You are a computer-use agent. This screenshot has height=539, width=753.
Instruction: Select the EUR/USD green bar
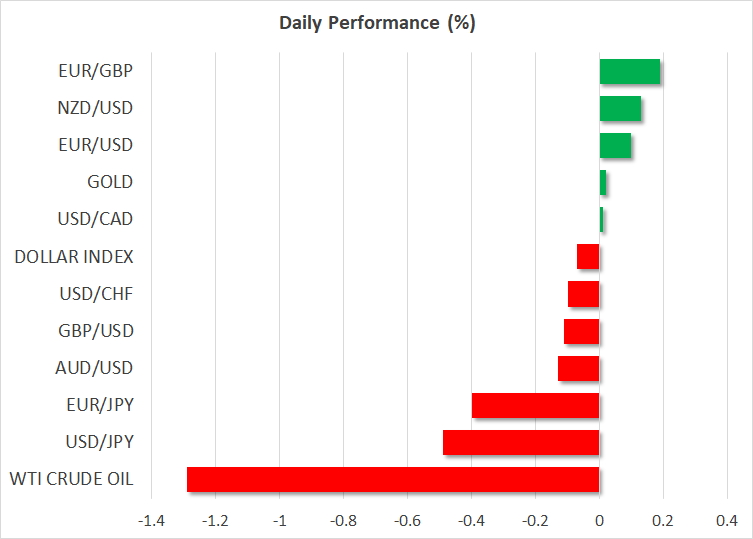(615, 146)
